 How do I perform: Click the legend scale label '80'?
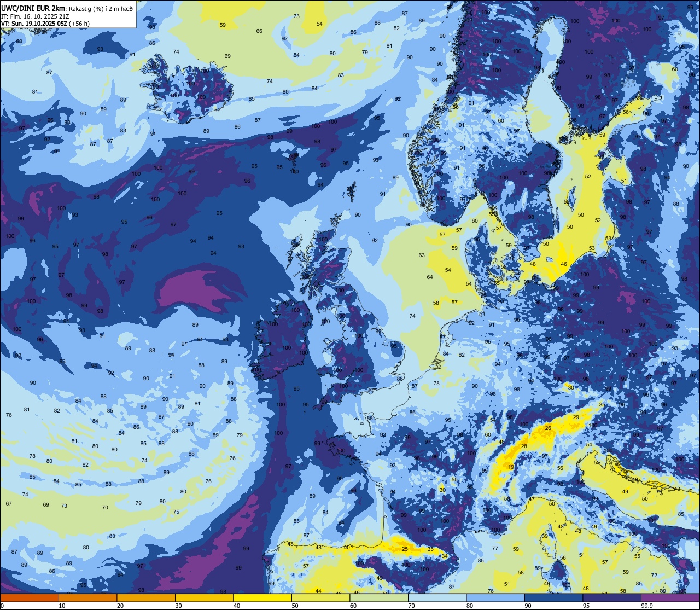tap(470, 606)
